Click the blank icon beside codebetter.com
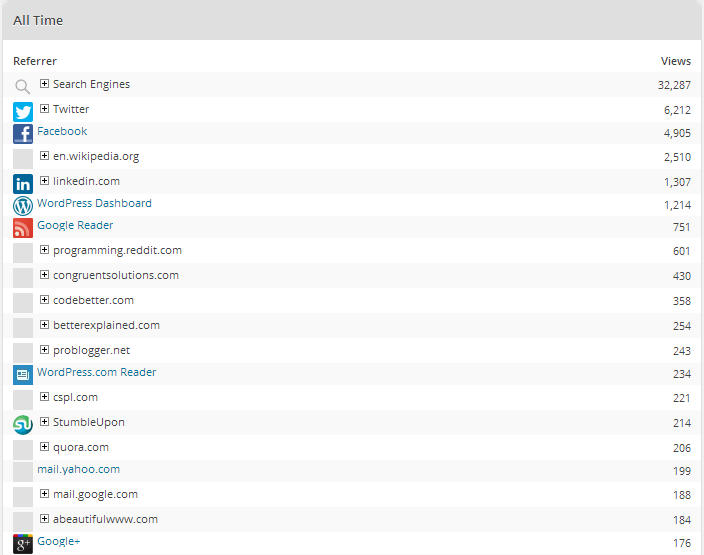This screenshot has width=704, height=555. [x=23, y=303]
